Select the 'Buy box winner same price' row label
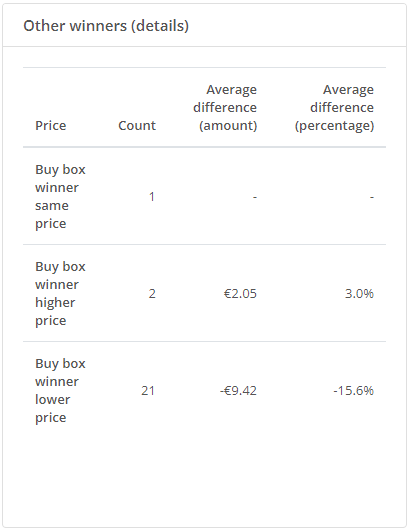This screenshot has width=410, height=530. [x=60, y=196]
